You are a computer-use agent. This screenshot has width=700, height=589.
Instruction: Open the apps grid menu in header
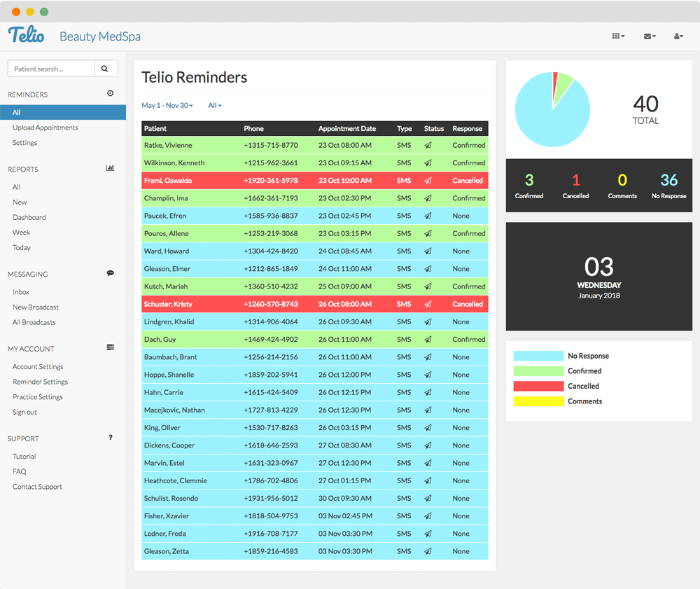click(618, 36)
